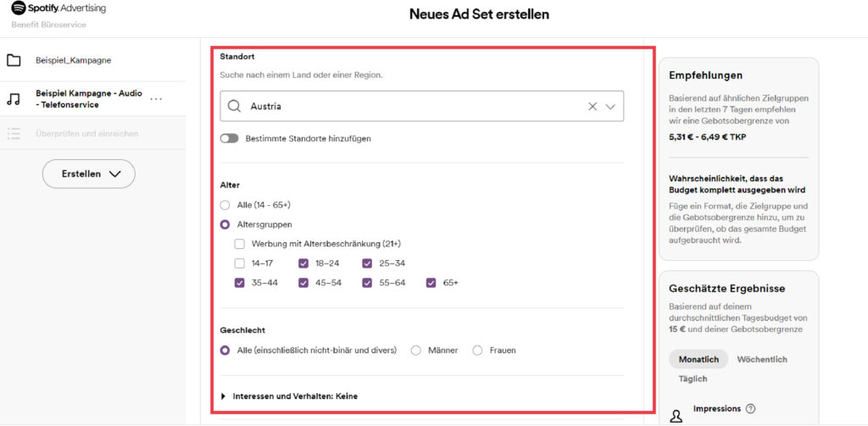Uncheck the 65+ age group checkbox
Screen dimensions: 868x426
click(x=431, y=283)
